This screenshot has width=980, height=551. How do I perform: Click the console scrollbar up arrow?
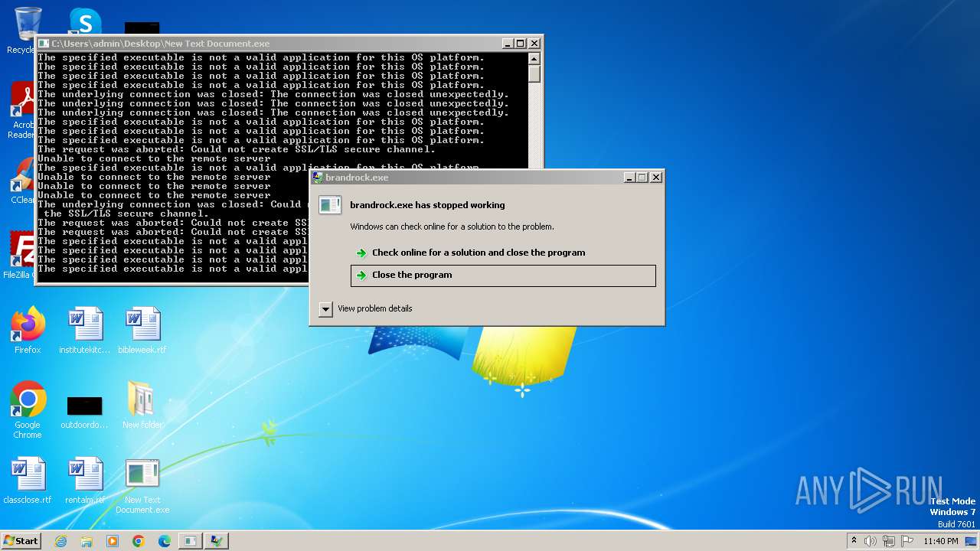(x=534, y=59)
